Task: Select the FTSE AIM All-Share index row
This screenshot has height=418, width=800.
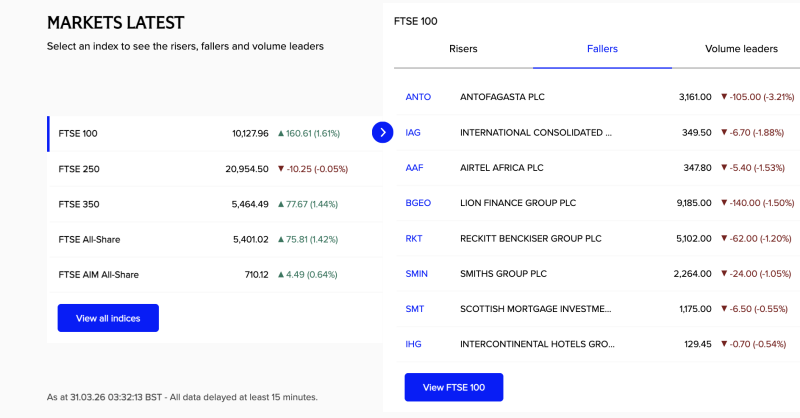Action: [x=215, y=275]
